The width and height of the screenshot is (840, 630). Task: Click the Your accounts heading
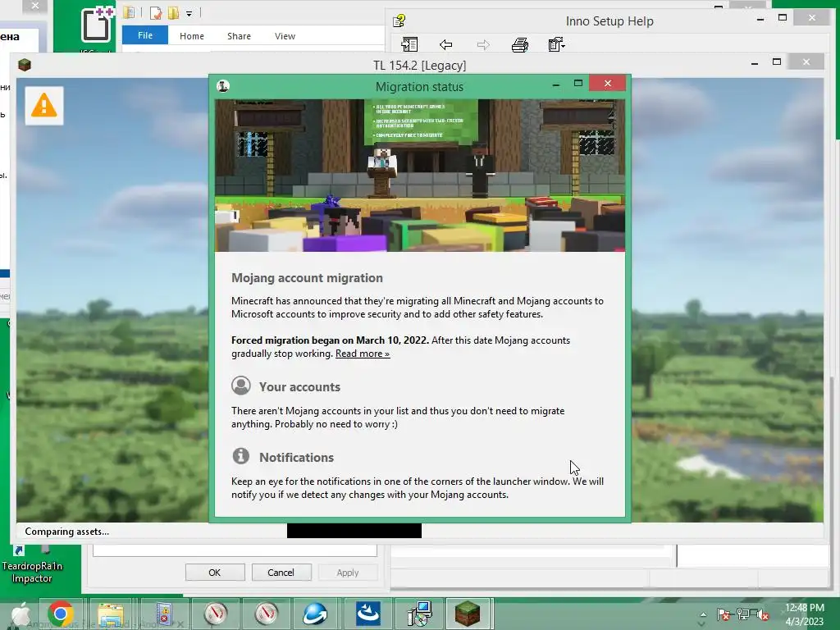click(x=299, y=387)
